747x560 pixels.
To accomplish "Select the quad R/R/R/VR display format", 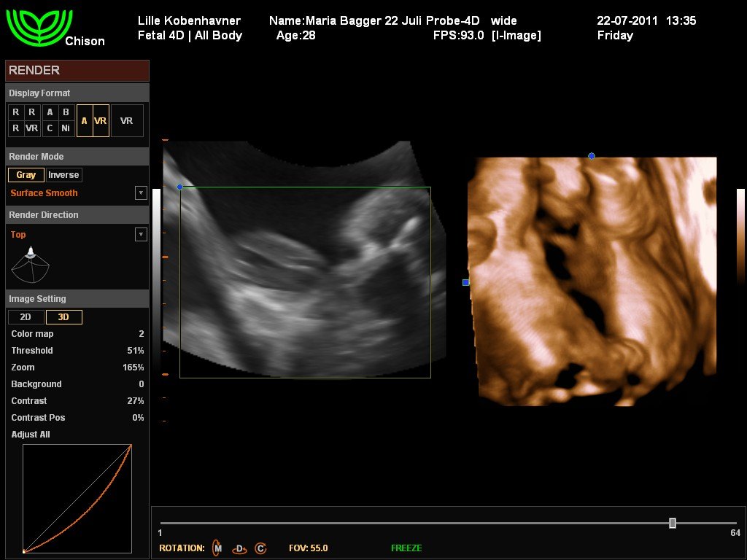I will pyautogui.click(x=23, y=120).
